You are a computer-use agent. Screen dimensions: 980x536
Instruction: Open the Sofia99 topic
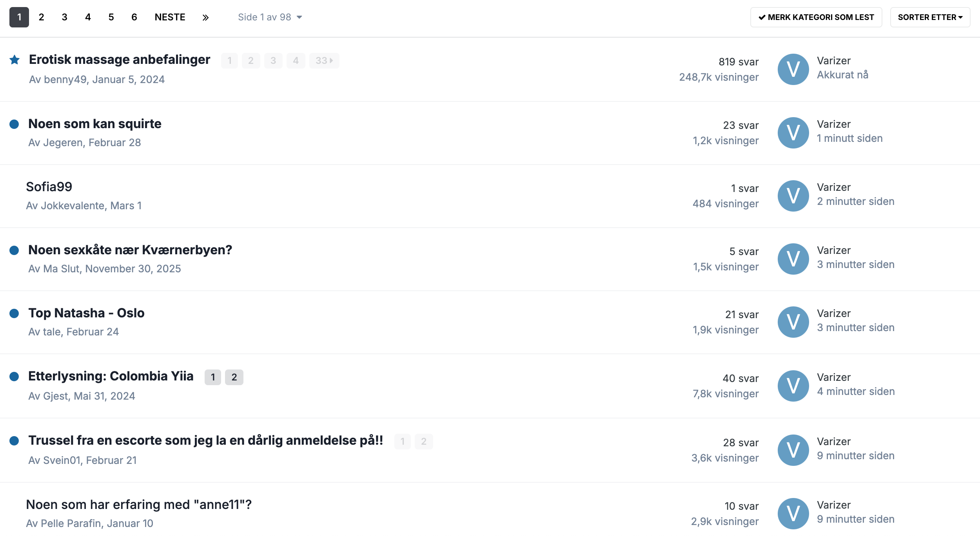point(49,187)
